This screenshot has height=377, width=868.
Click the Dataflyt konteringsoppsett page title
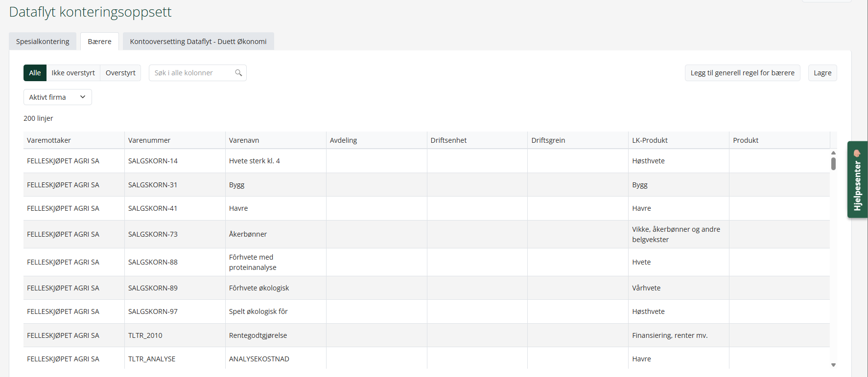coord(90,12)
